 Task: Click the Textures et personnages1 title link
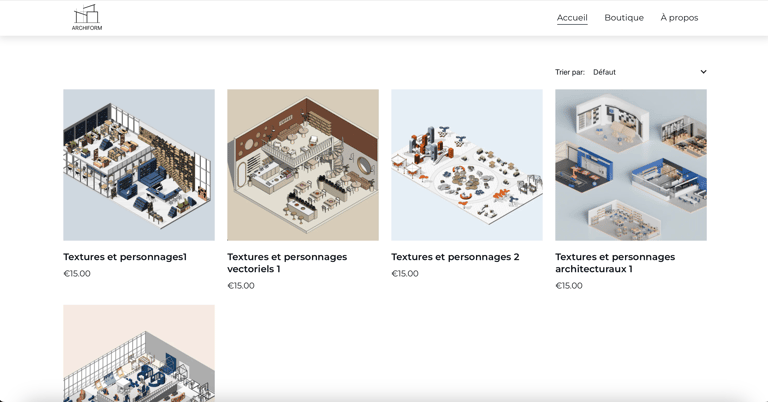(125, 257)
